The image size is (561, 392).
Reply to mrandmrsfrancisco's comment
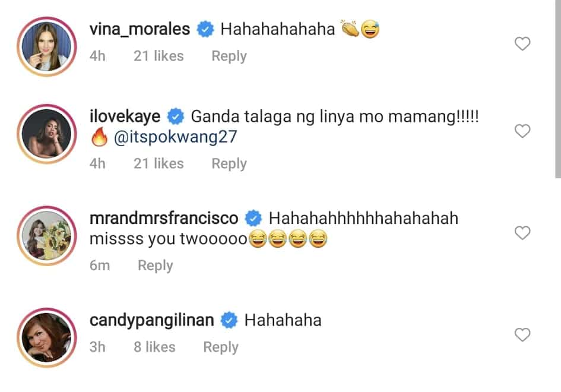tap(156, 265)
